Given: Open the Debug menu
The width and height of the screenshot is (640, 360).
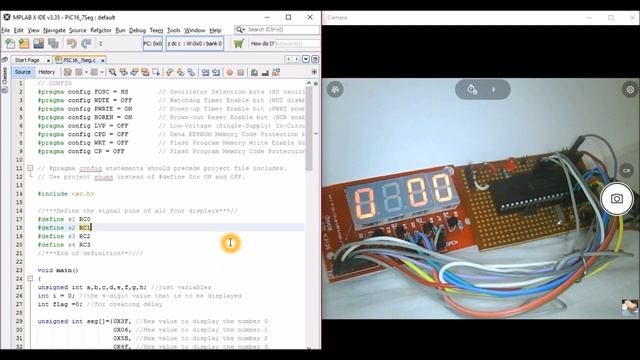Looking at the screenshot, I should 137,30.
